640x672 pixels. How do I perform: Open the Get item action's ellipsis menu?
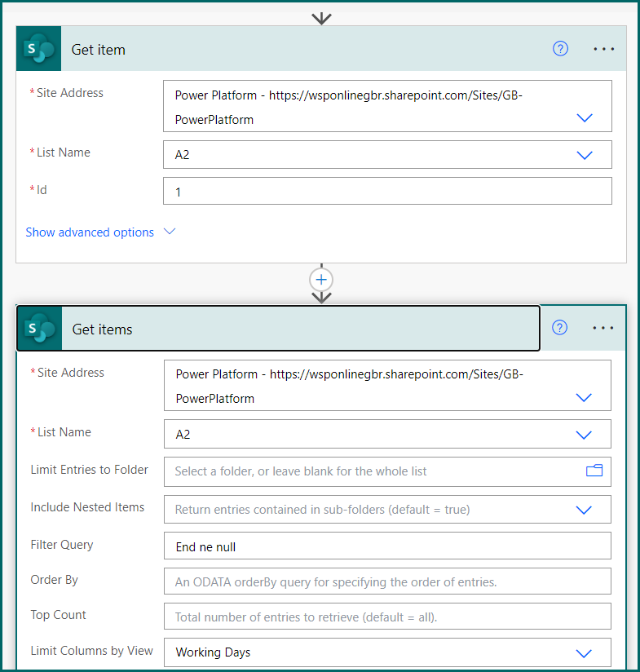click(603, 49)
